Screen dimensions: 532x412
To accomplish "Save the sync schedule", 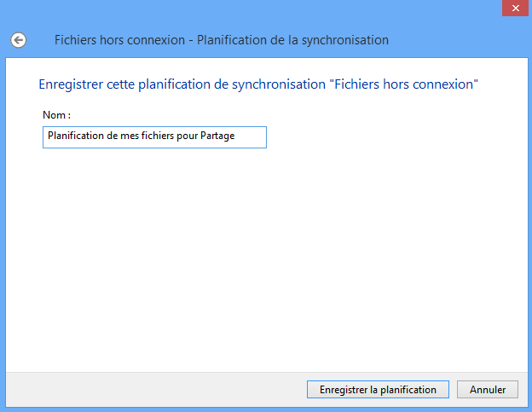I will point(378,389).
